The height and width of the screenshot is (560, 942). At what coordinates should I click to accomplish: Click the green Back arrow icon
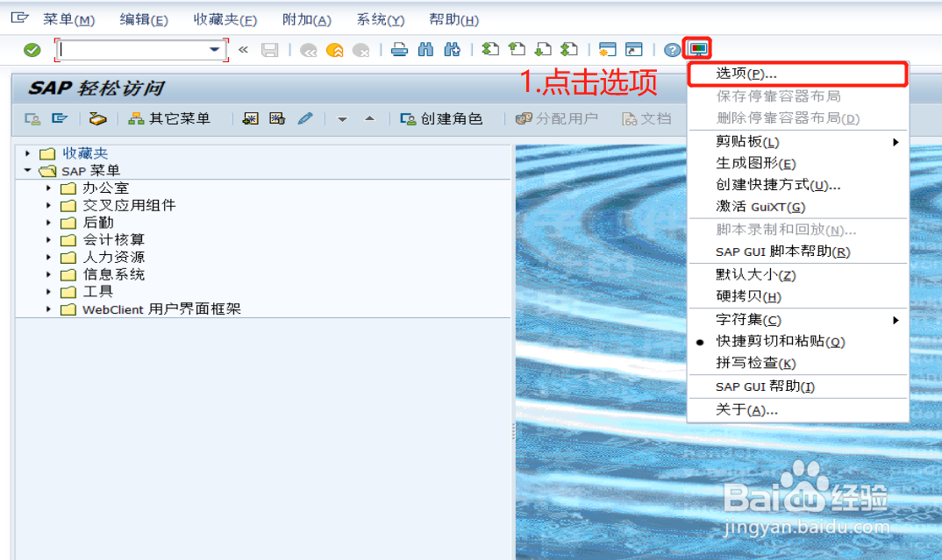click(x=308, y=50)
